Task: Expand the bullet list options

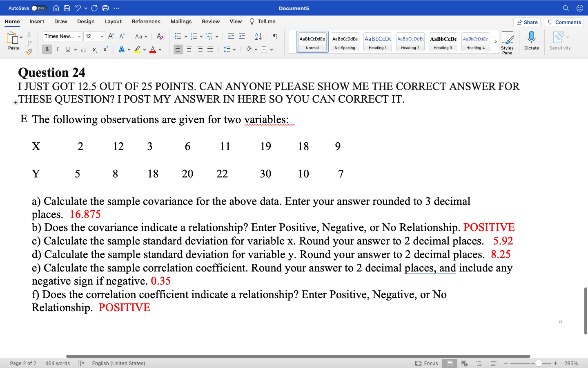Action: tap(186, 36)
